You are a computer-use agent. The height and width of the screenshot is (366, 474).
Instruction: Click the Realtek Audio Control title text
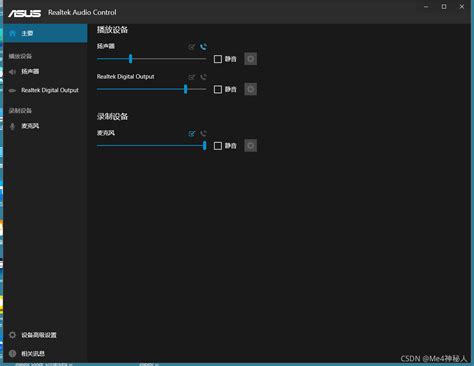tap(82, 12)
